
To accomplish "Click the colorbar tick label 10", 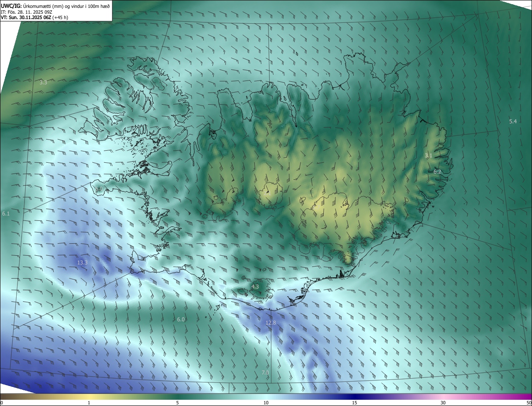I will (x=266, y=403).
